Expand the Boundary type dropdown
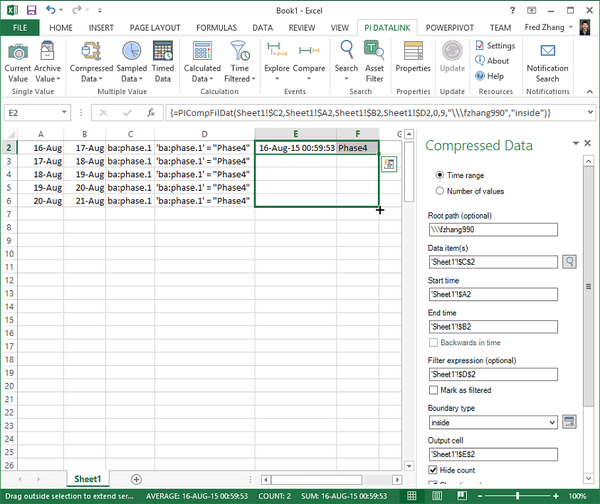The width and height of the screenshot is (600, 504). click(551, 422)
